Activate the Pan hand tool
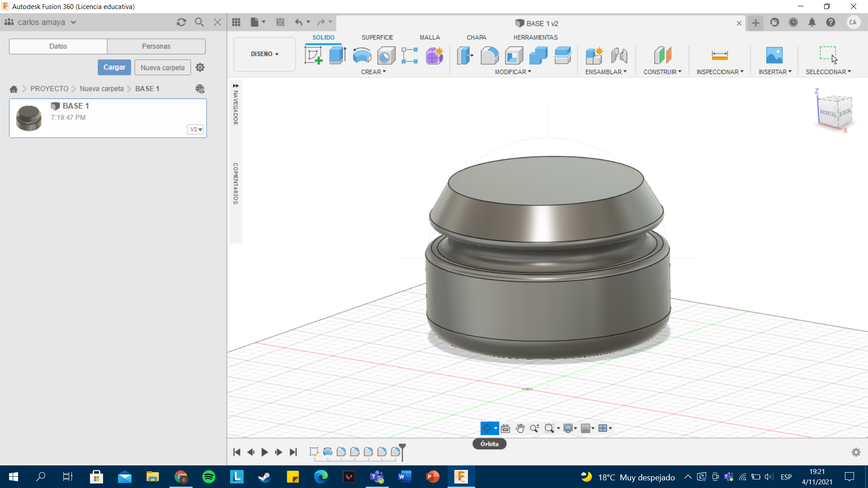Image resolution: width=868 pixels, height=488 pixels. pyautogui.click(x=520, y=428)
